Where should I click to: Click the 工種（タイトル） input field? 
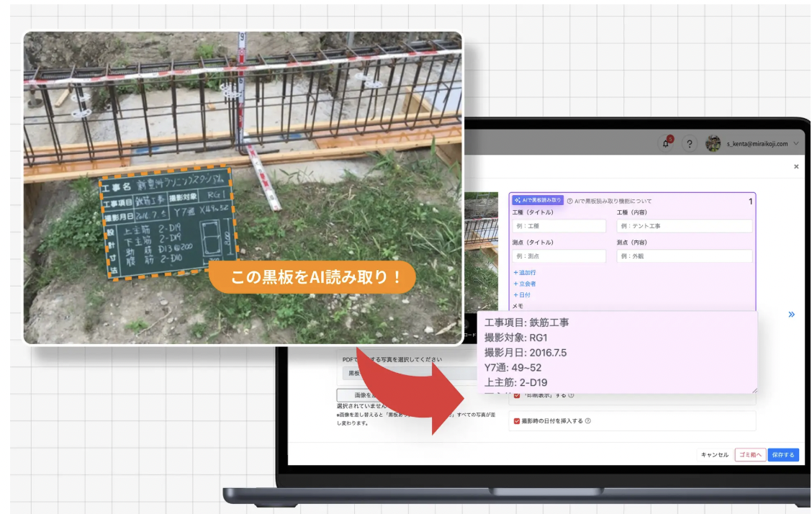tap(559, 226)
